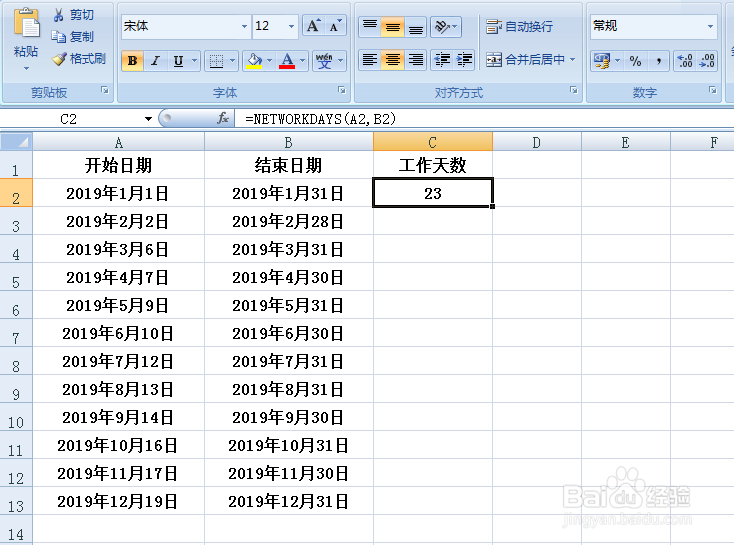This screenshot has height=545, width=734.
Task: Open the Fill Color dropdown arrow
Action: click(x=269, y=61)
